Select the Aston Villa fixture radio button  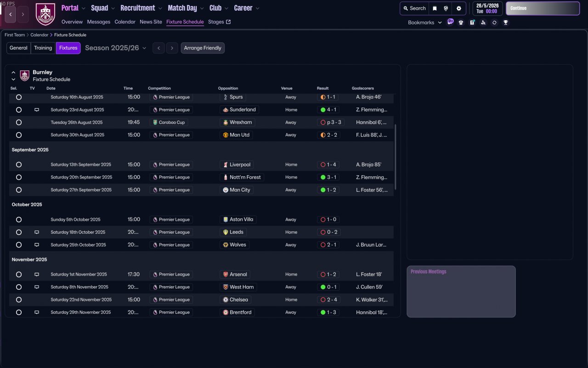19,219
